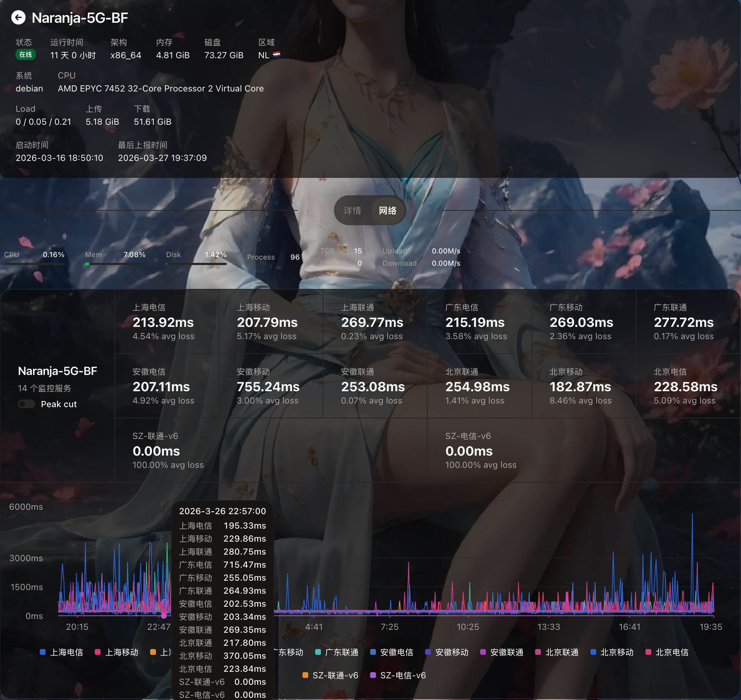Enable the Peak cut switch
Image resolution: width=741 pixels, height=700 pixels.
pyautogui.click(x=26, y=404)
